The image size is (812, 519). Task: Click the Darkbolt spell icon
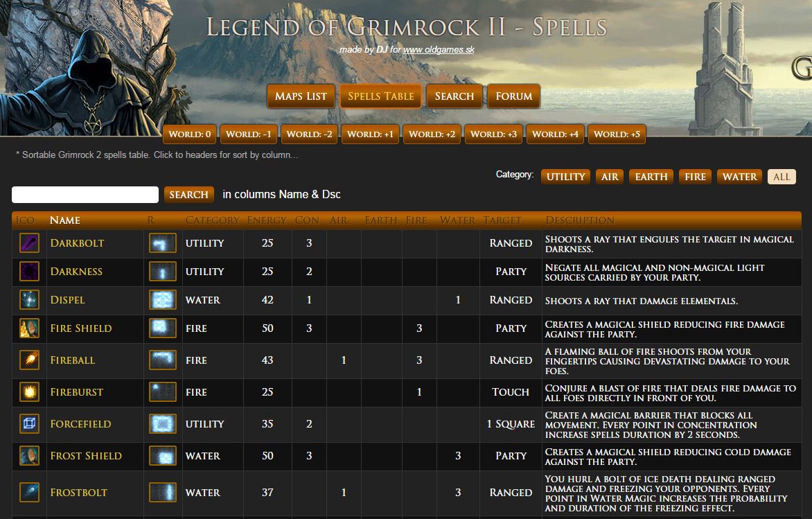(x=30, y=243)
